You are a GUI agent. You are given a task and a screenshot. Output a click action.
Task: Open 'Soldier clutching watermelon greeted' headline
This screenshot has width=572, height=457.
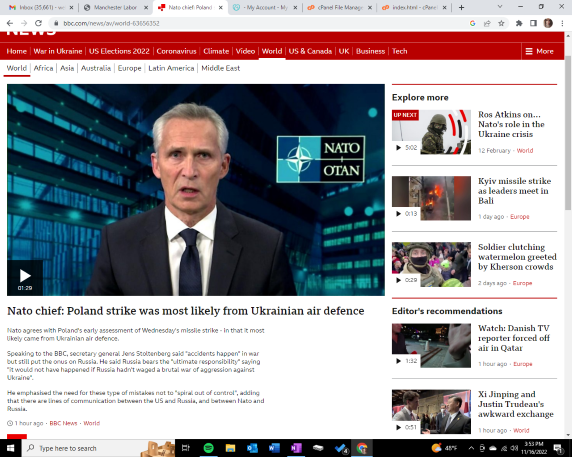click(x=517, y=257)
